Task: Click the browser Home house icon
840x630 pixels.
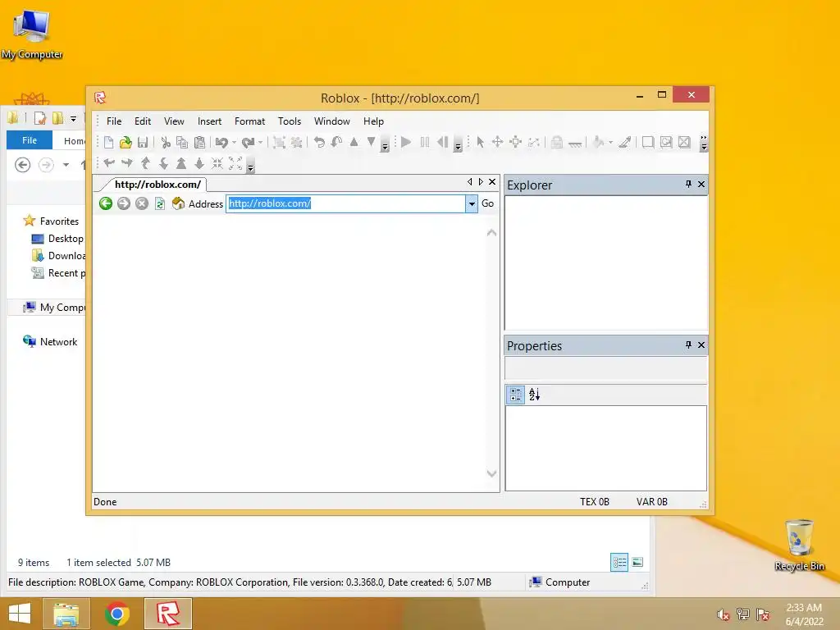Action: [x=178, y=203]
